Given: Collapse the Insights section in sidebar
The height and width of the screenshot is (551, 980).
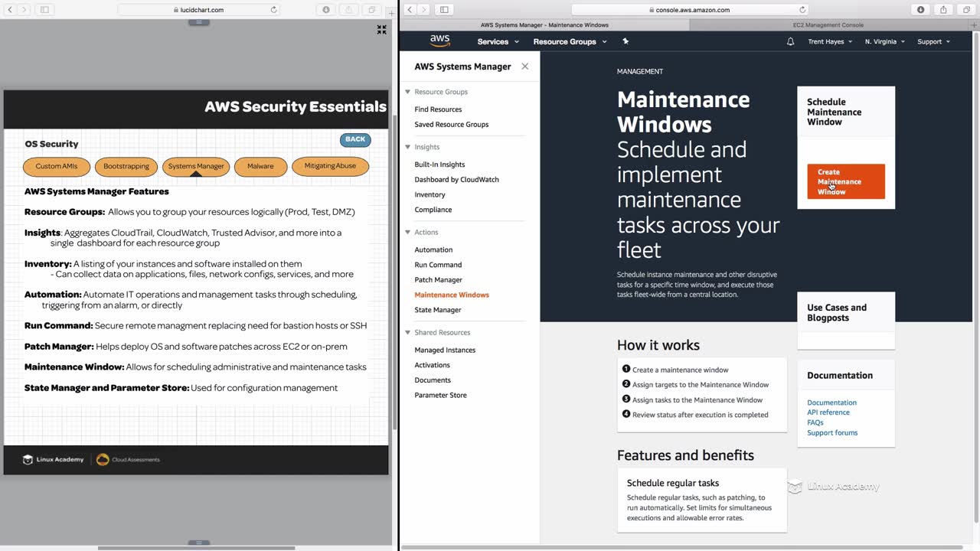Looking at the screenshot, I should [408, 147].
